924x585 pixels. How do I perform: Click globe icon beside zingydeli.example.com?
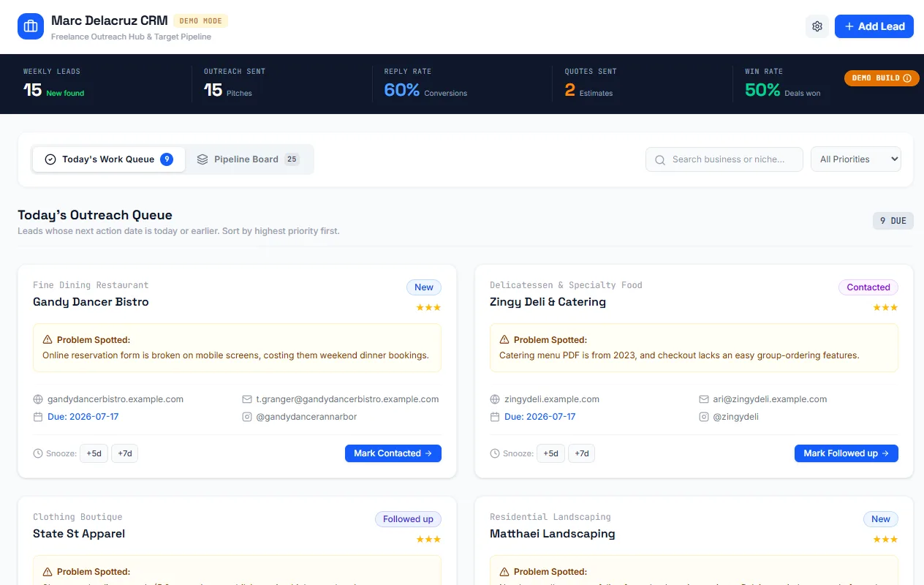495,399
